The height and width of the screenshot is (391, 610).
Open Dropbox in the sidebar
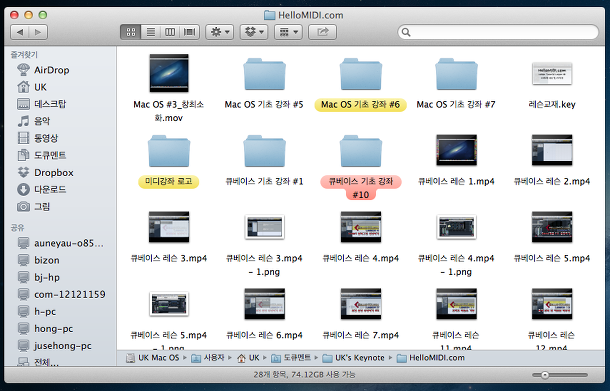point(45,172)
